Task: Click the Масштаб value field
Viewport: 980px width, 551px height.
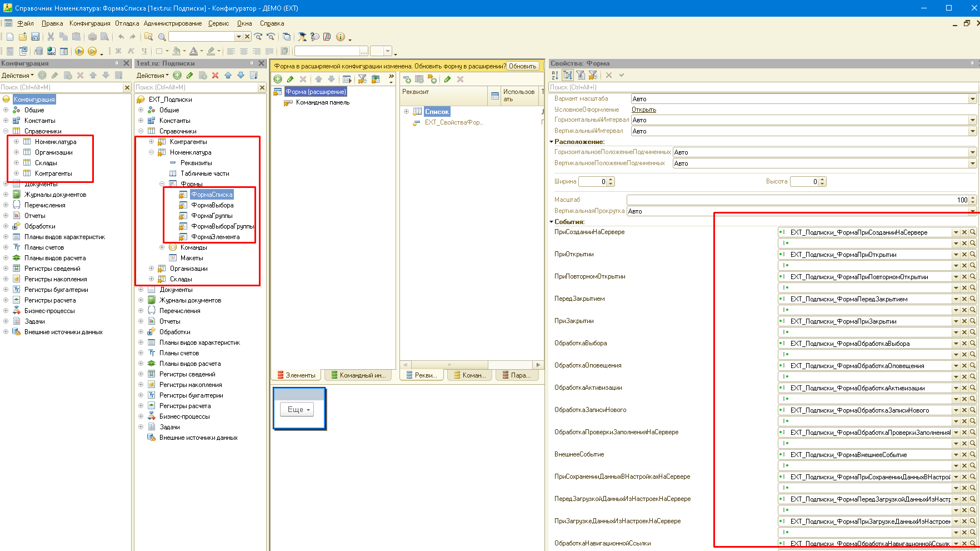Action: (798, 200)
